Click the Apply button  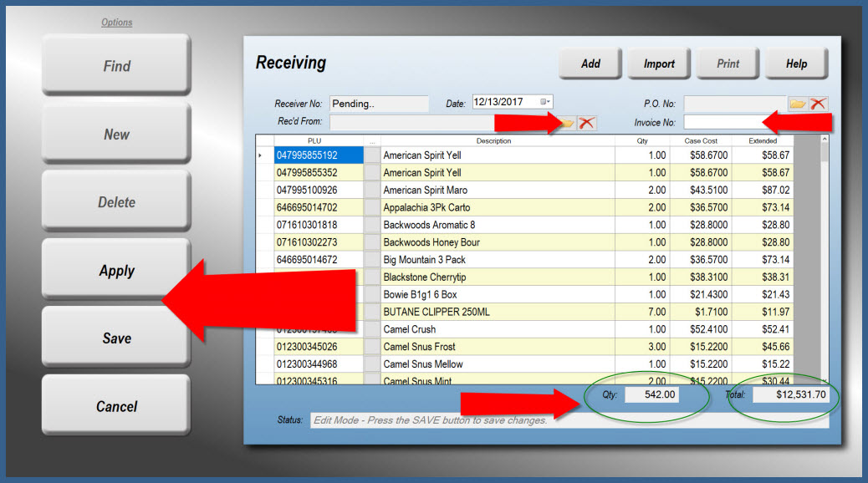pos(116,270)
